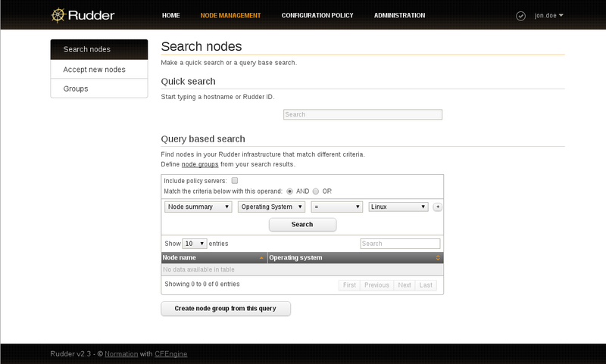Open Accept new nodes in sidebar
The width and height of the screenshot is (606, 364).
click(x=99, y=70)
